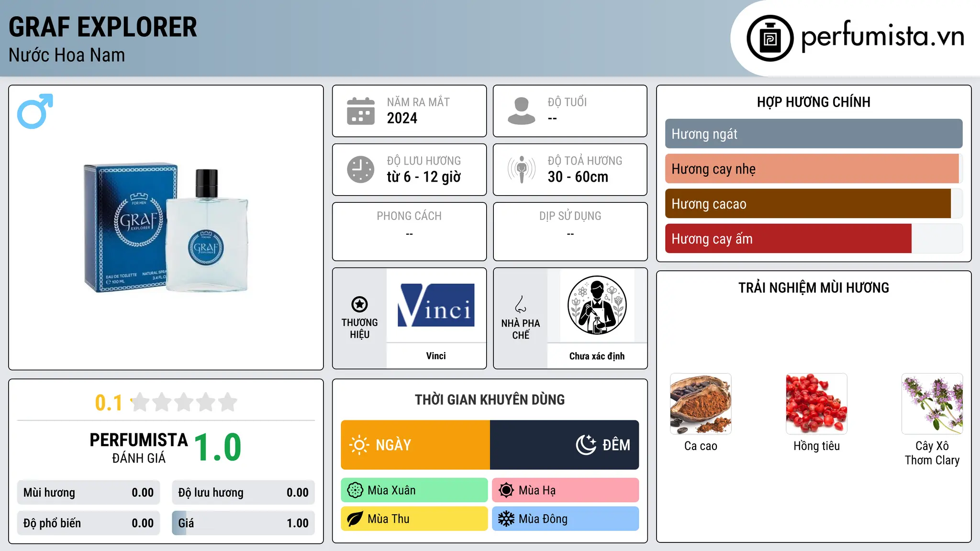Choose the Mùa Đông season tag
The height and width of the screenshot is (551, 980).
(x=566, y=519)
